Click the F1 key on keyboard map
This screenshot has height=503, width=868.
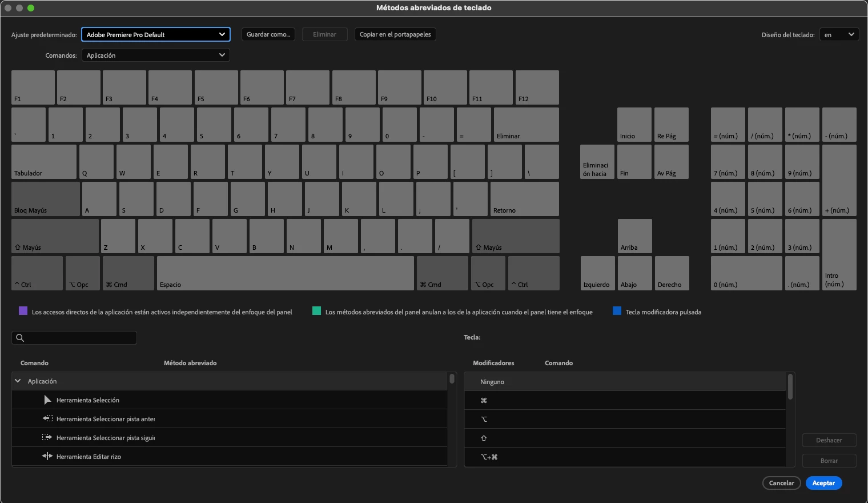tap(33, 87)
